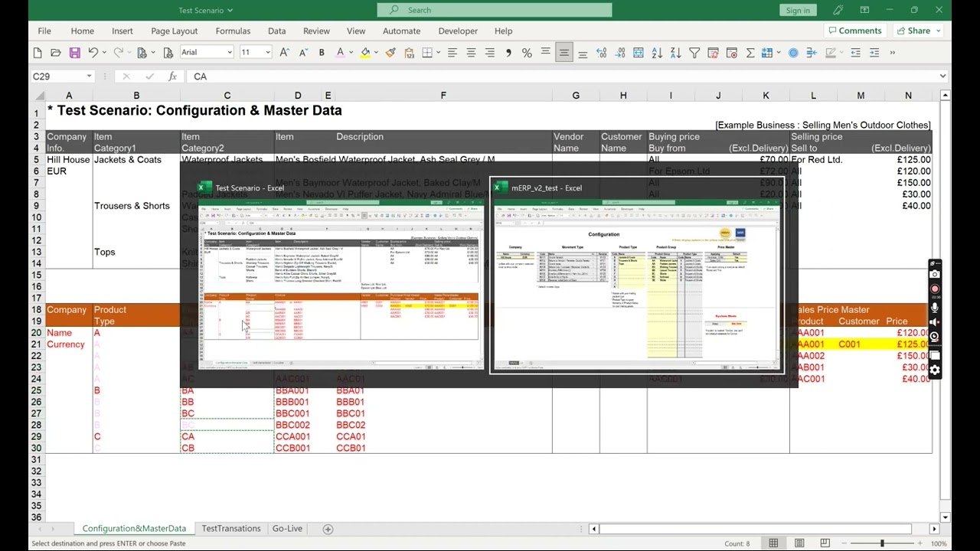Toggle Bold formatting
The image size is (980, 551).
pos(322,53)
